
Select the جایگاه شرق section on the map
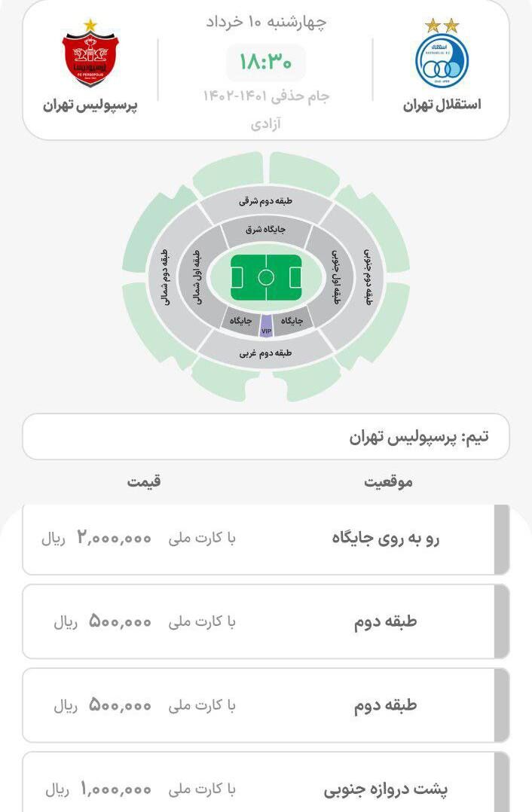pyautogui.click(x=264, y=227)
